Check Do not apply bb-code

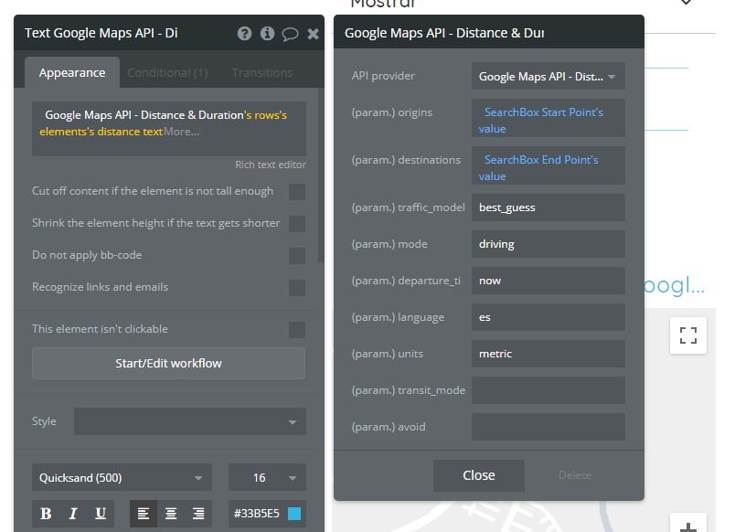coord(297,256)
